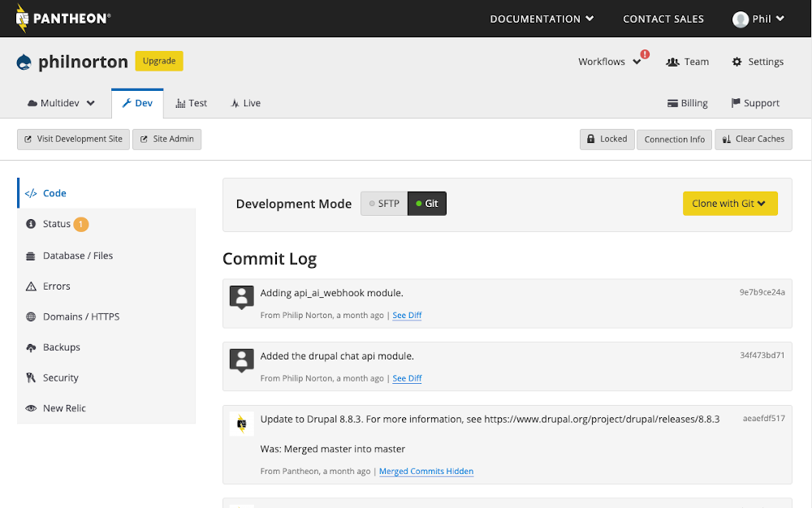Click the Domains globe icon
This screenshot has width=812, height=508.
(x=31, y=316)
